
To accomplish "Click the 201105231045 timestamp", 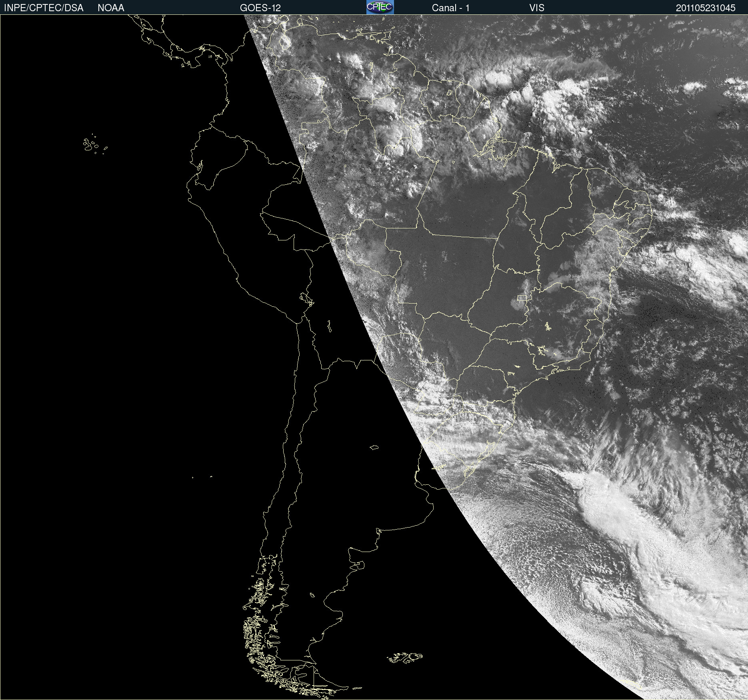I will point(706,8).
